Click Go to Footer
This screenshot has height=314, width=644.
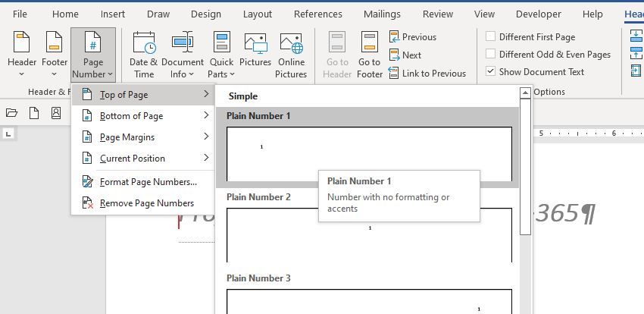pyautogui.click(x=369, y=55)
